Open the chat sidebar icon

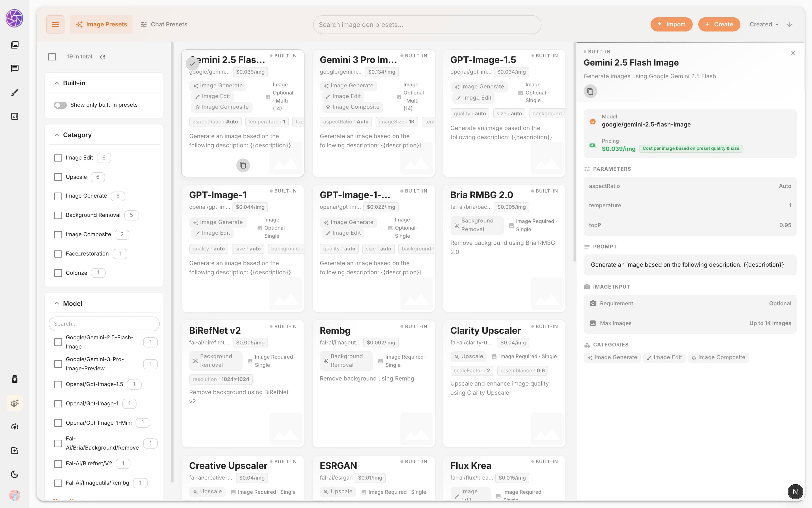click(x=14, y=69)
